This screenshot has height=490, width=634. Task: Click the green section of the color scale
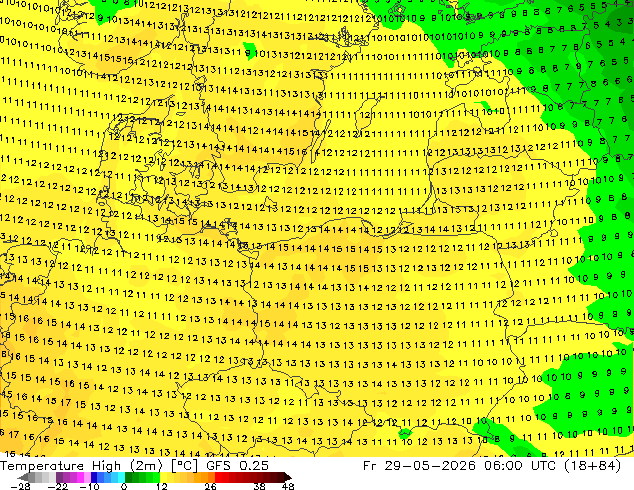pyautogui.click(x=142, y=477)
